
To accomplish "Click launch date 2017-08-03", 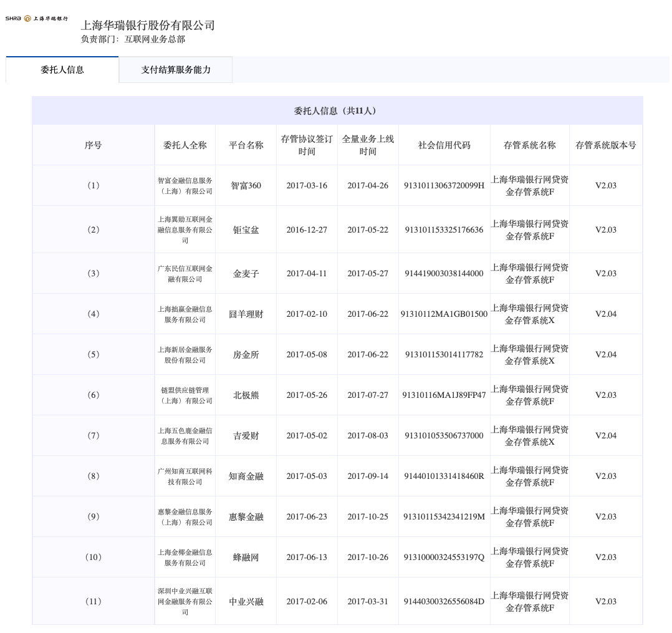I will (x=368, y=436).
